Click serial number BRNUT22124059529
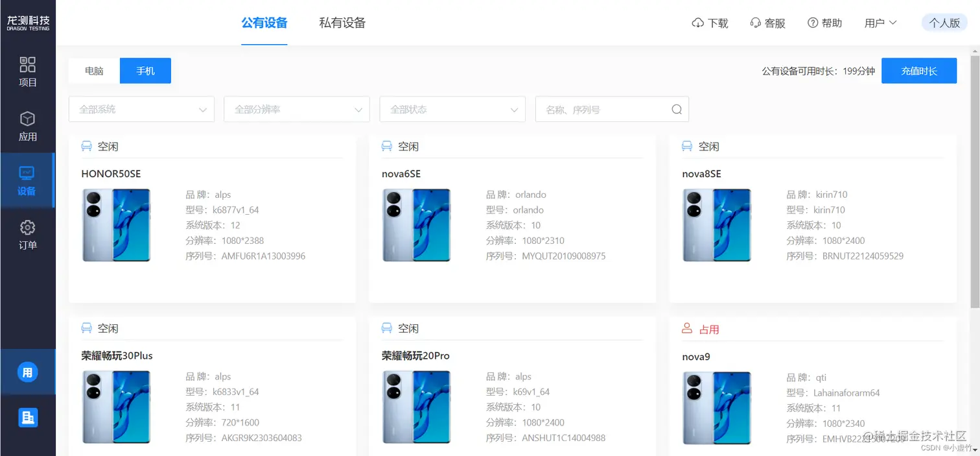Image resolution: width=980 pixels, height=456 pixels. point(863,256)
